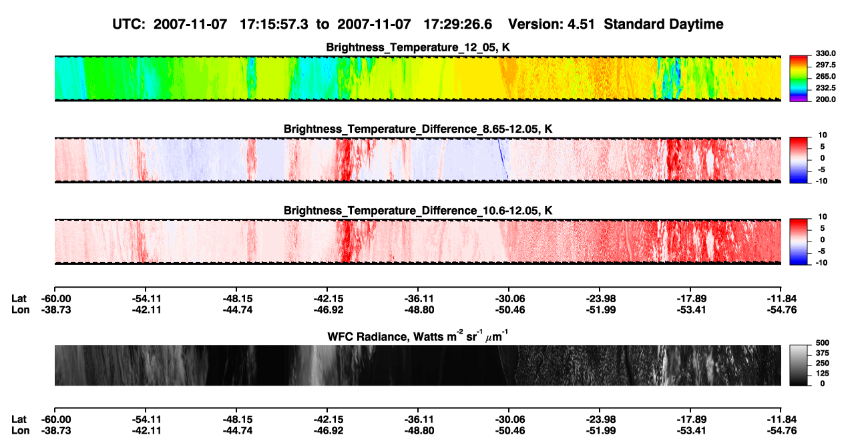
Task: Click the 10 label of 8.65-12.05 colorbar
Action: point(822,135)
